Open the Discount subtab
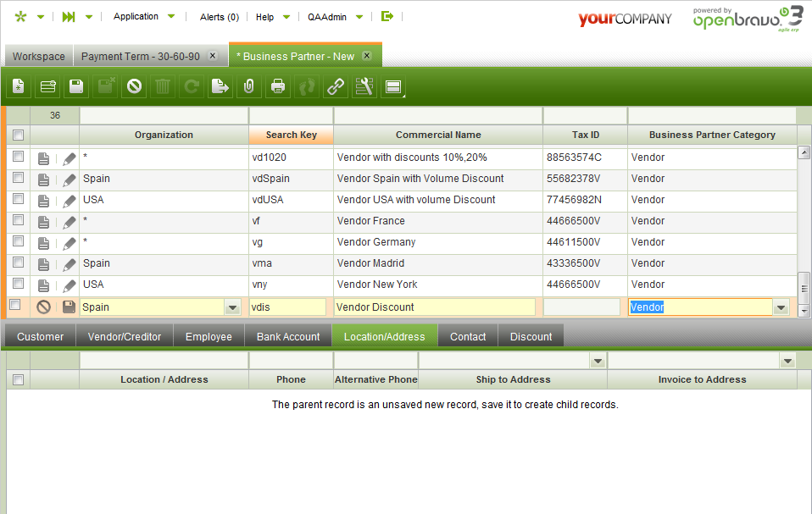The image size is (812, 514). (531, 337)
